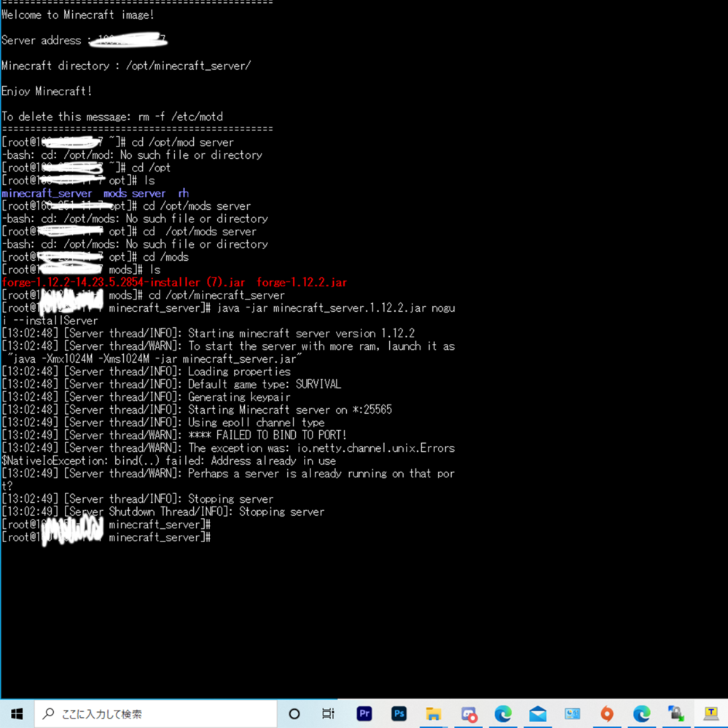Click the '**** FAILED TO BIND TO PORT!' warning

(x=267, y=435)
